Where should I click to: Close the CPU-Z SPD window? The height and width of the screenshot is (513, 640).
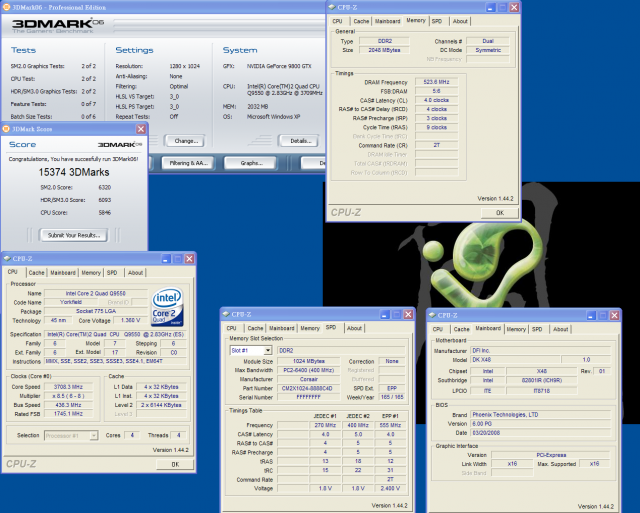pyautogui.click(x=408, y=314)
